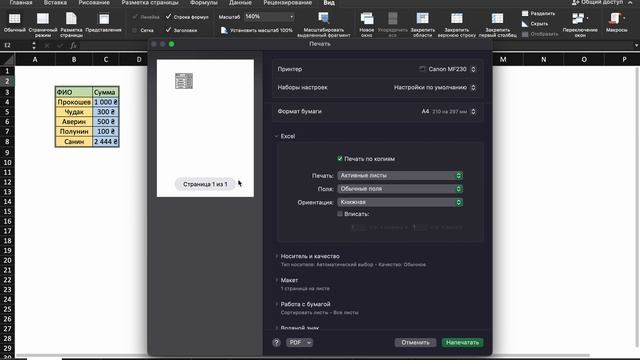The image size is (640, 360).
Task: Open Custom Views (Представления) icon
Action: (104, 19)
